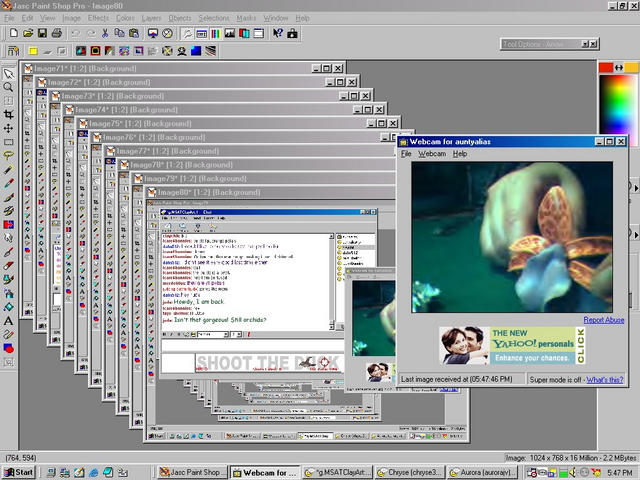The height and width of the screenshot is (480, 640).
Task: Click the Open file folder icon
Action: [28, 33]
